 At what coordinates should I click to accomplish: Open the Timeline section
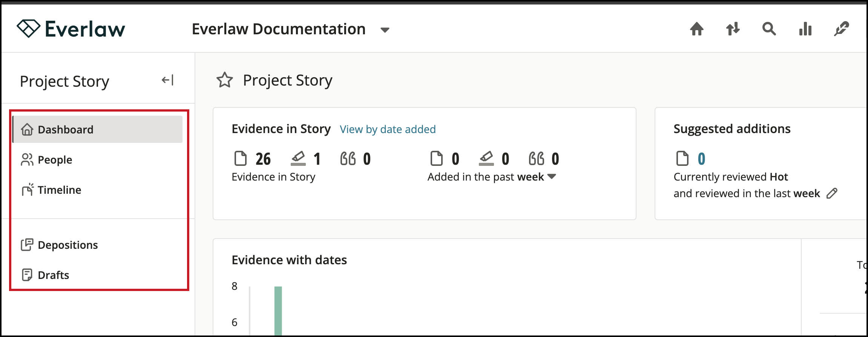(51, 190)
